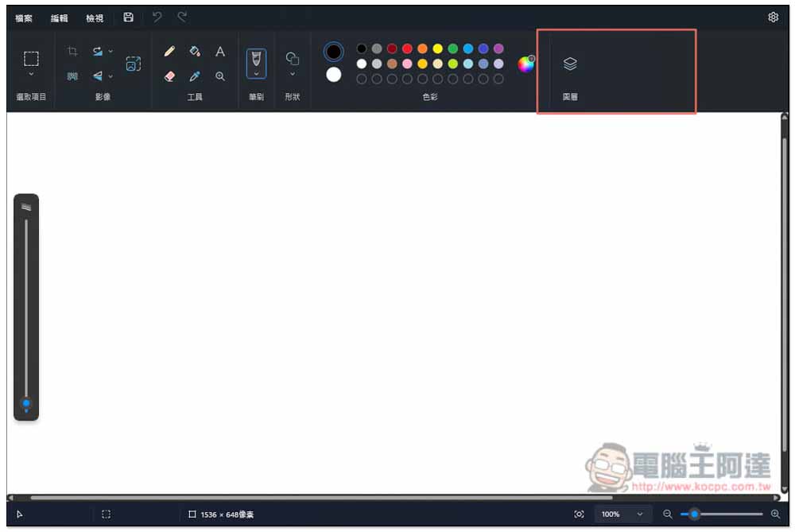The image size is (795, 532).
Task: Click the brush size slider handle
Action: pos(26,404)
